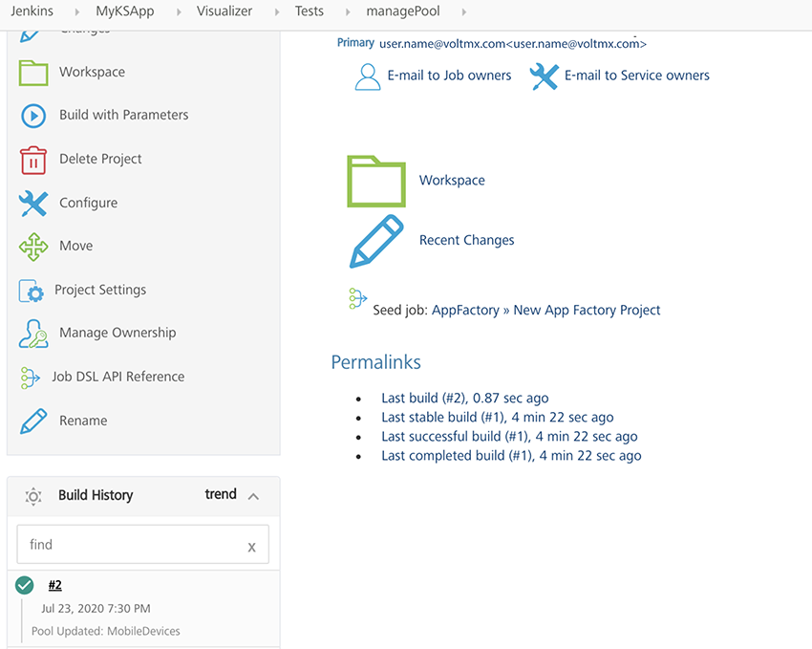The width and height of the screenshot is (812, 649).
Task: Click the Manage Ownership user icon
Action: tap(32, 334)
